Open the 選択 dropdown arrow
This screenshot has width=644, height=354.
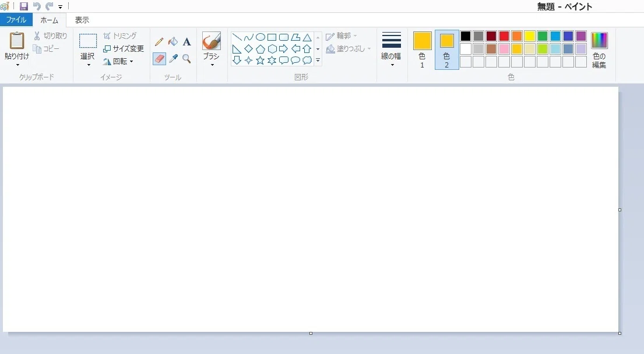tap(89, 65)
